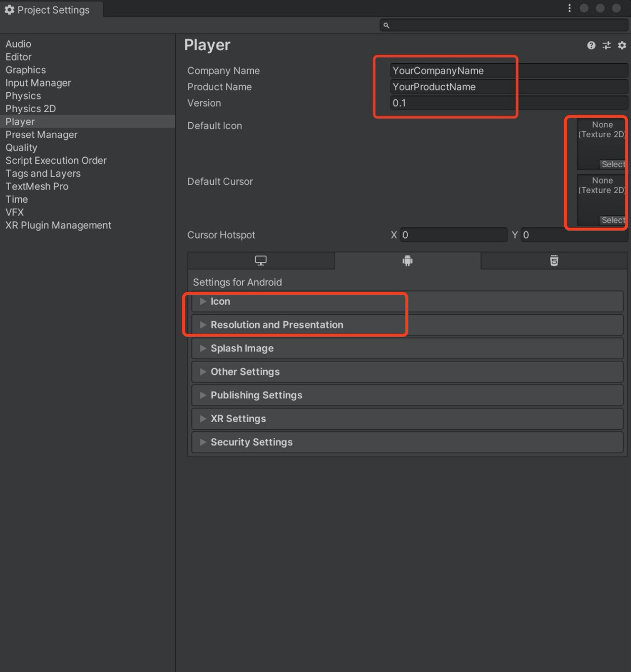Click the Cursor Hotspot label

tap(221, 235)
